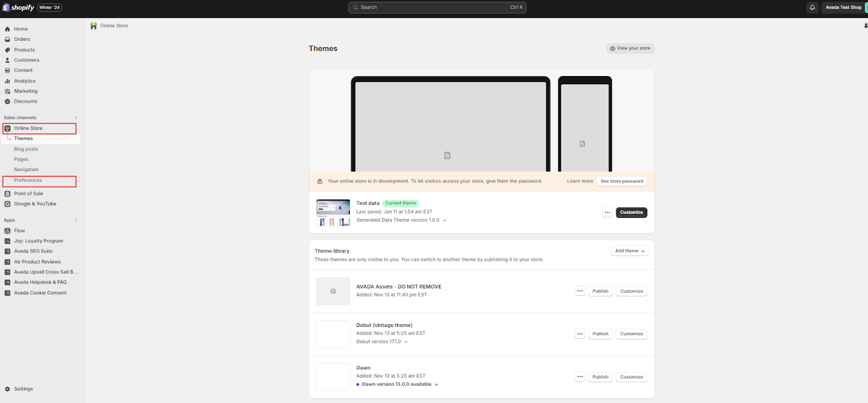Image resolution: width=868 pixels, height=403 pixels.
Task: Click the Content icon in sidebar
Action: (8, 71)
